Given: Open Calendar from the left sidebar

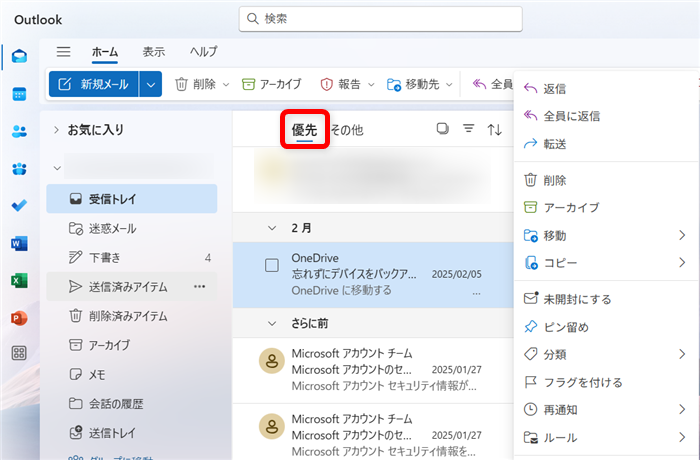Looking at the screenshot, I should point(19,94).
